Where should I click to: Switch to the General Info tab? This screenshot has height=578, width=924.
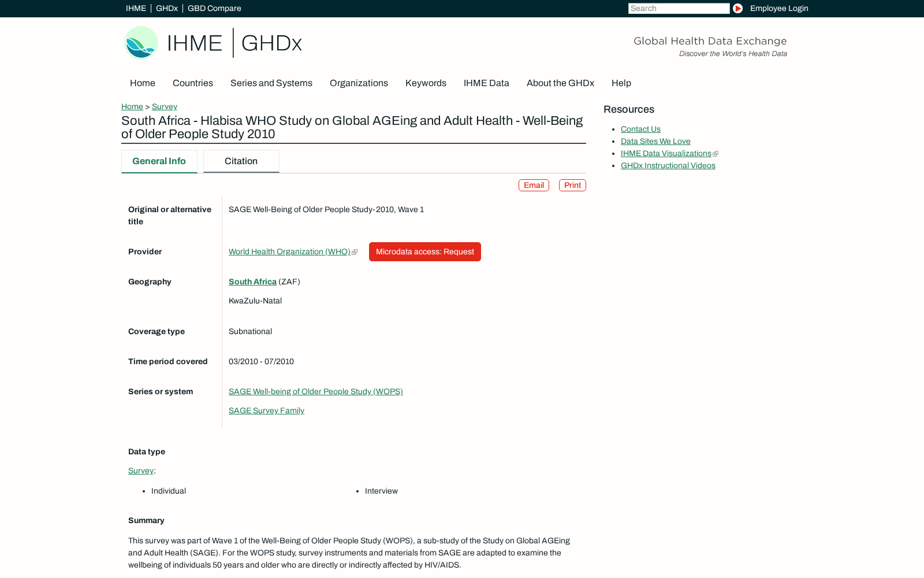click(x=159, y=161)
